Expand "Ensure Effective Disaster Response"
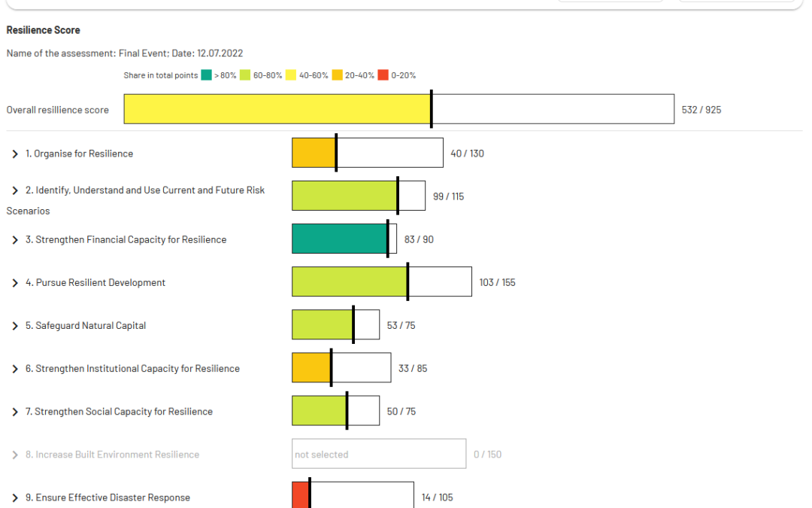812x508 pixels. click(14, 497)
